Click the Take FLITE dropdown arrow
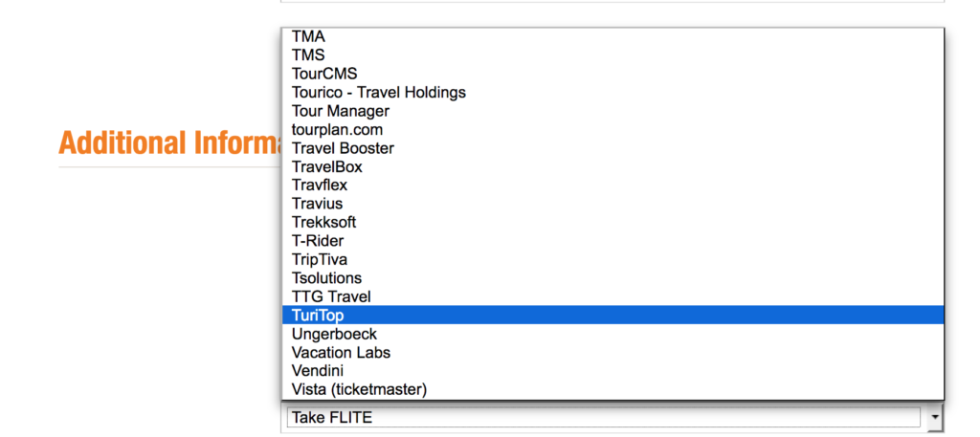The height and width of the screenshot is (437, 980). [x=934, y=417]
